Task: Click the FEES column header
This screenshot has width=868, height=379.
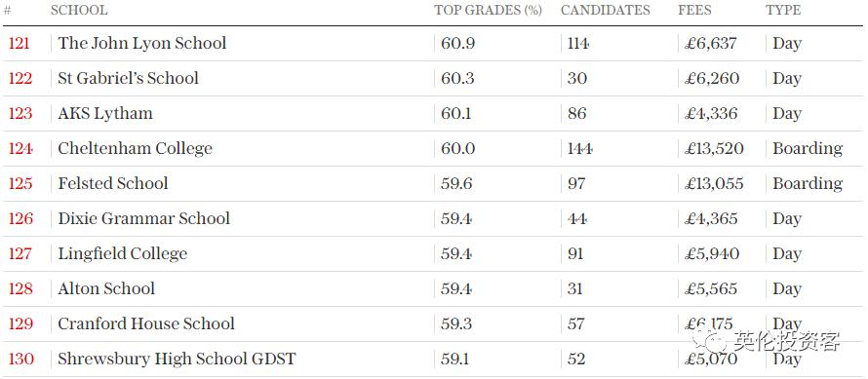Action: coord(694,10)
